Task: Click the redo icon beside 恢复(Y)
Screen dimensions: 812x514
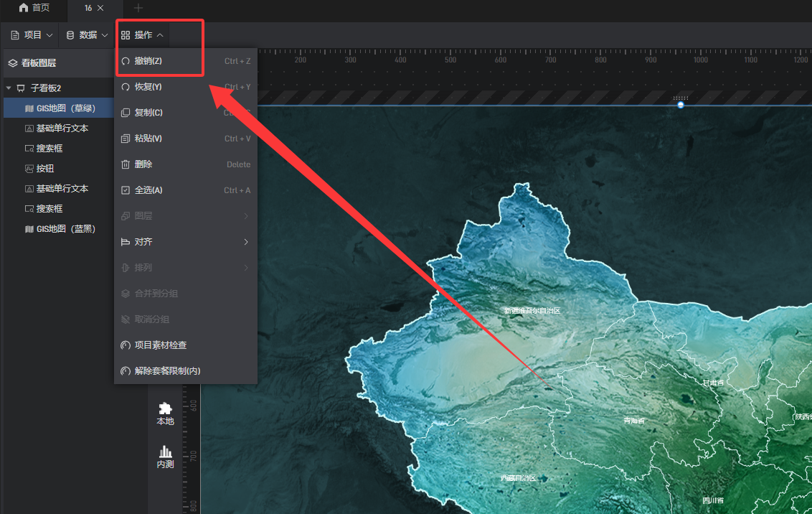Action: 126,87
